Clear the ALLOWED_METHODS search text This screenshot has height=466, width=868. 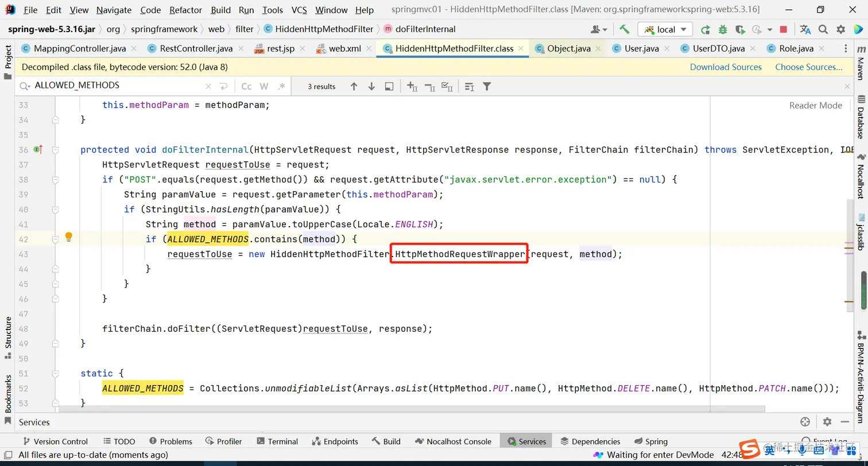click(x=208, y=86)
